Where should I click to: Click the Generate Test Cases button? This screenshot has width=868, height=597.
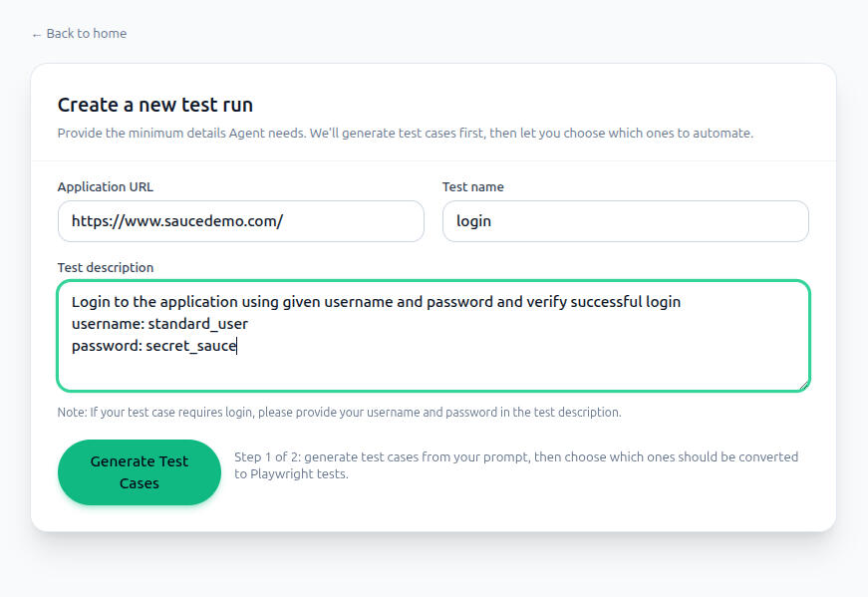139,472
